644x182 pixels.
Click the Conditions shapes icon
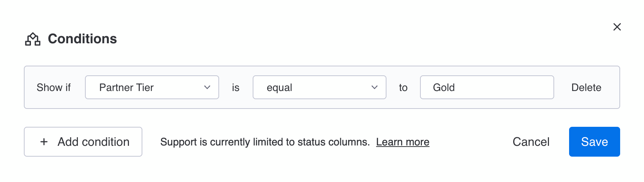pyautogui.click(x=33, y=39)
